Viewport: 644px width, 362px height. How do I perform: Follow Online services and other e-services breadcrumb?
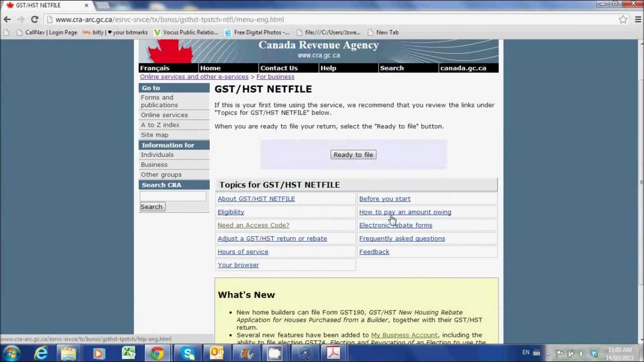click(194, 76)
